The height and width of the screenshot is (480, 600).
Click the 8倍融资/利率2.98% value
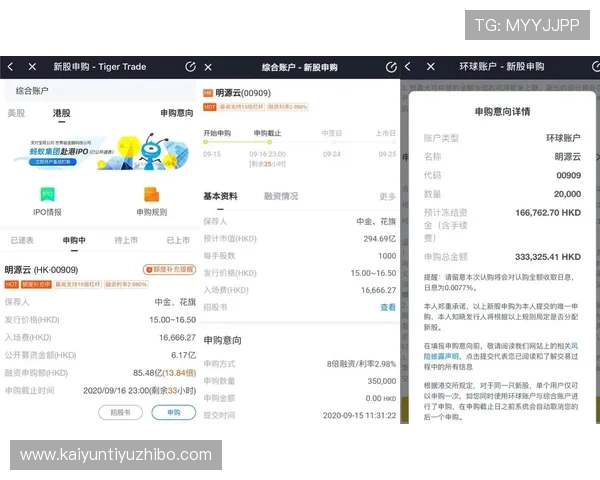(x=361, y=364)
